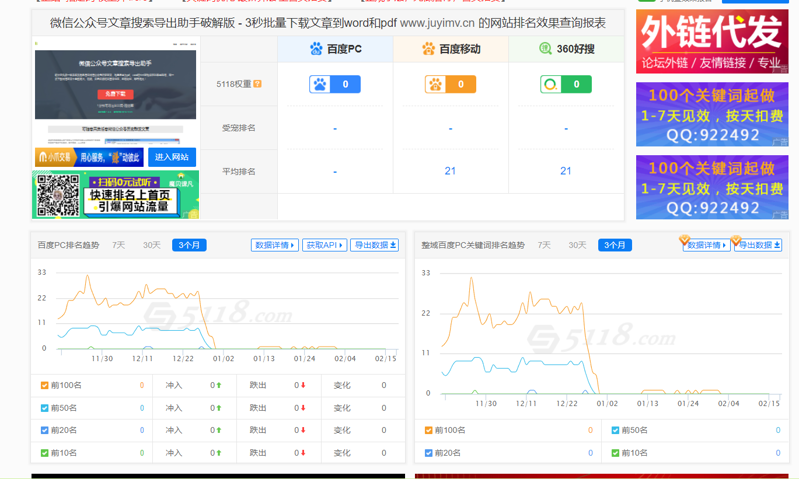This screenshot has width=799, height=479.
Task: Click 12/22 date on right chart axis
Action: pyautogui.click(x=567, y=404)
